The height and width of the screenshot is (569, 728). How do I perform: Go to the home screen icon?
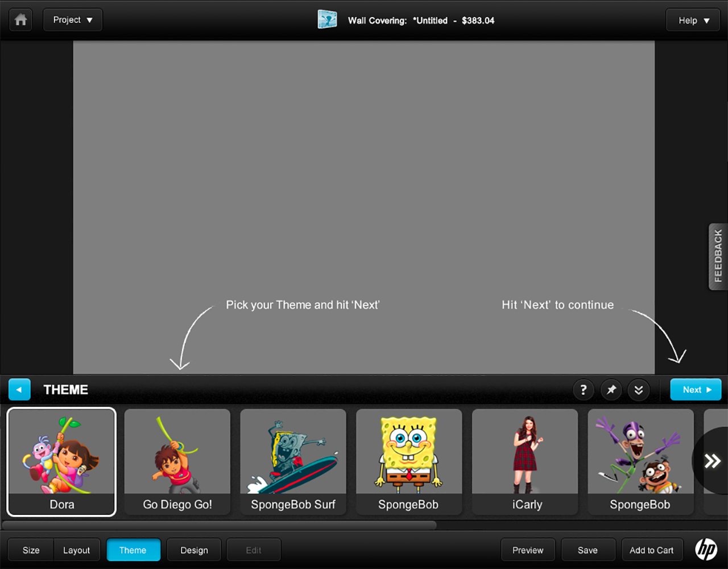[x=20, y=20]
